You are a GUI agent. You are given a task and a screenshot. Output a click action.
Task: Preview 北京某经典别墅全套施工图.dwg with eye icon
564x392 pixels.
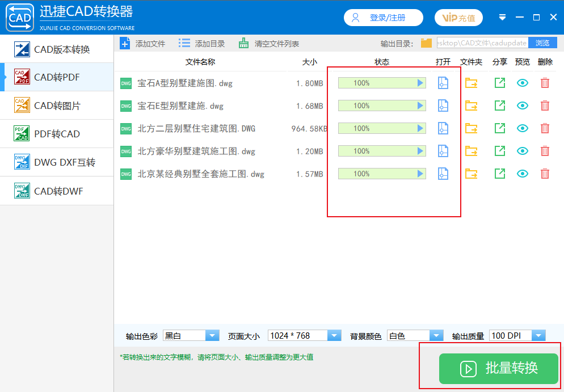coord(522,174)
